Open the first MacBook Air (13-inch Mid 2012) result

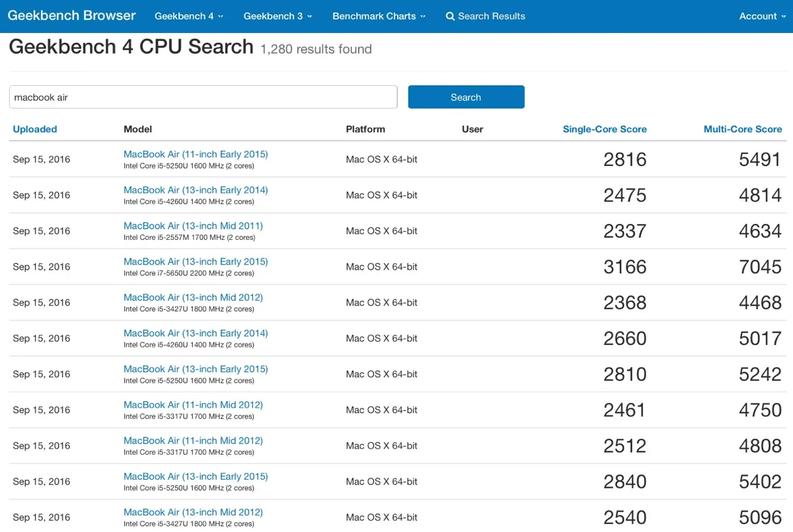[193, 297]
